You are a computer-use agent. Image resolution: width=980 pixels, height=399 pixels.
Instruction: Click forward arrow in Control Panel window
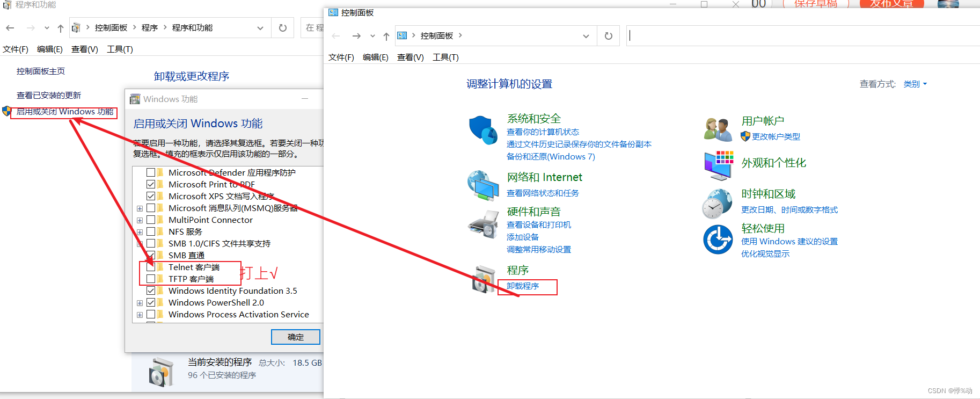coord(356,36)
